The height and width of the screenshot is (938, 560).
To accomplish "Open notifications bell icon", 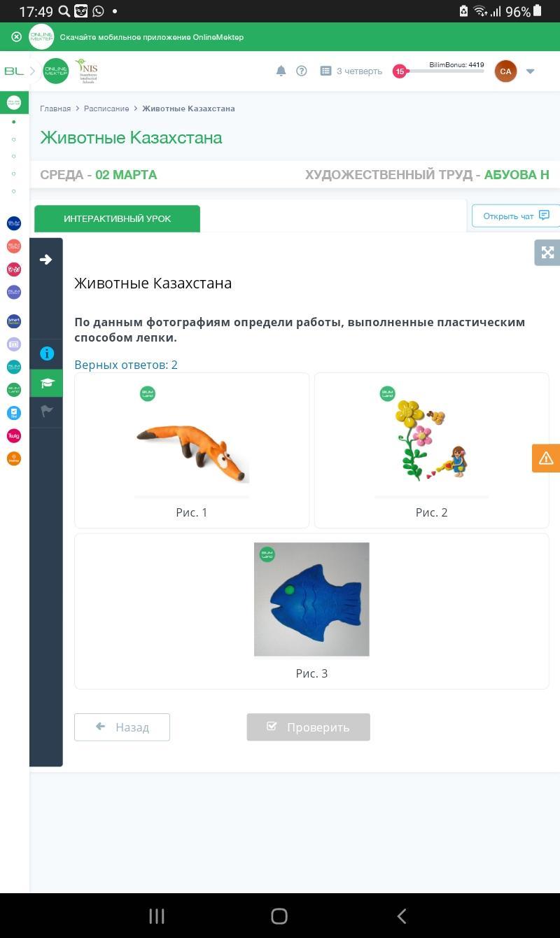I will pos(281,71).
